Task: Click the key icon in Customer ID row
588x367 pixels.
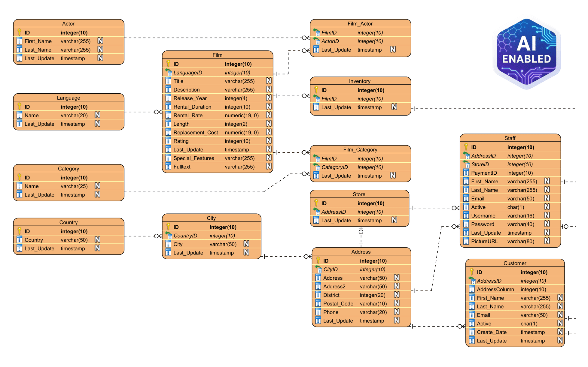Action: (x=472, y=272)
